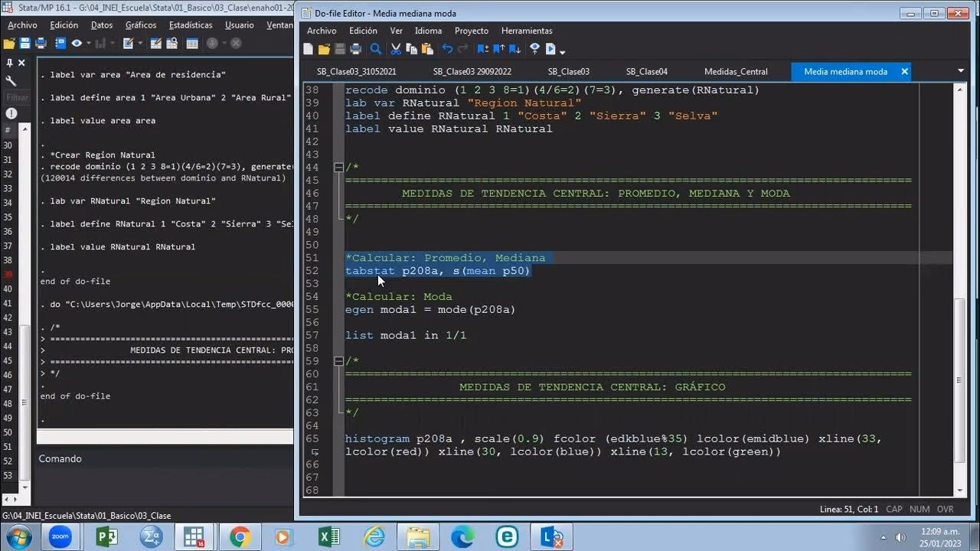Screen dimensions: 980x551
Task: Switch to the Medidas_Central tab
Action: click(x=735, y=71)
